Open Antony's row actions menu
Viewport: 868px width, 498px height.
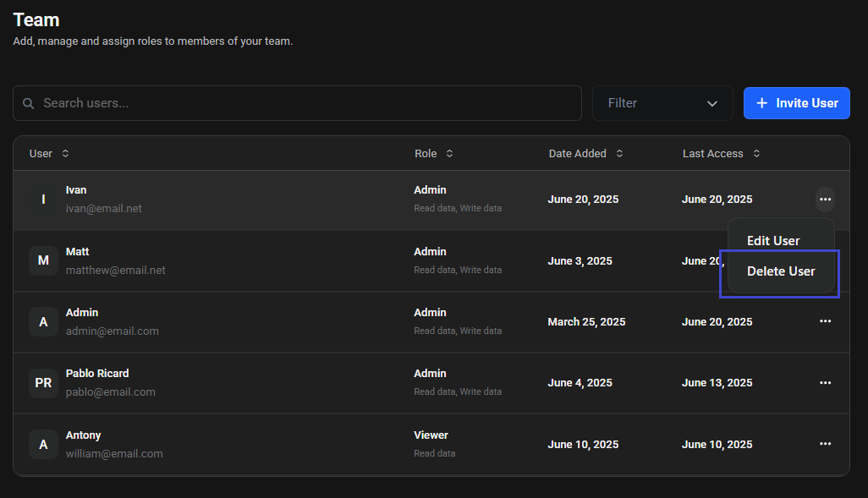pyautogui.click(x=825, y=444)
